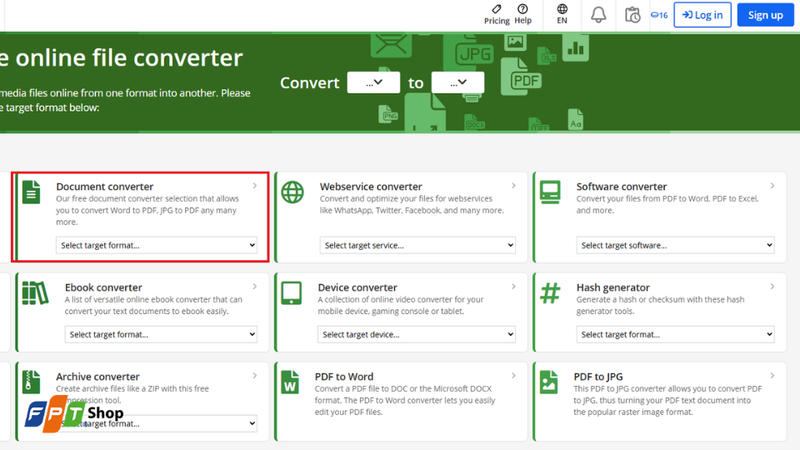This screenshot has height=450, width=800.
Task: Click the PDF to Word W icon
Action: pos(290,382)
